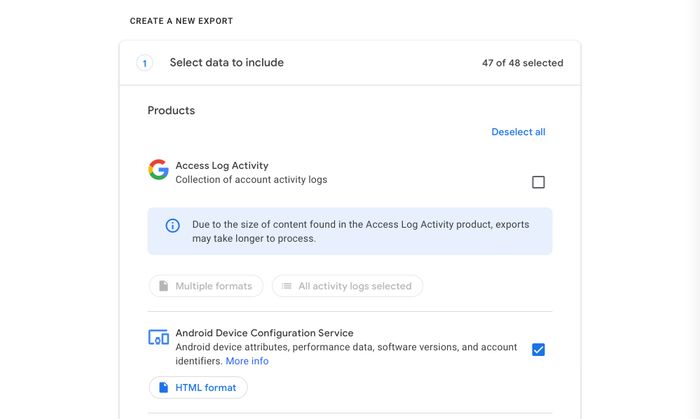Click list icon in activity logs chip

287,286
